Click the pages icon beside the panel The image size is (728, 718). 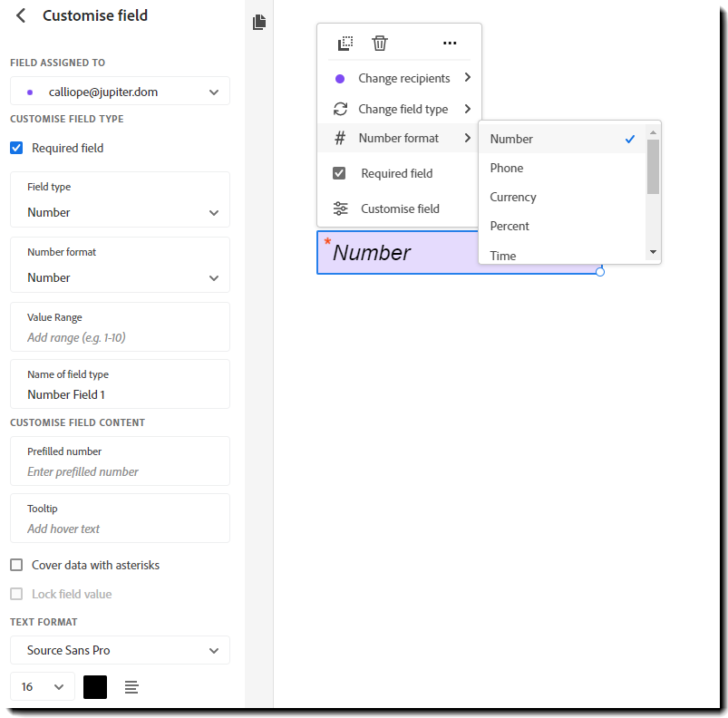point(259,22)
